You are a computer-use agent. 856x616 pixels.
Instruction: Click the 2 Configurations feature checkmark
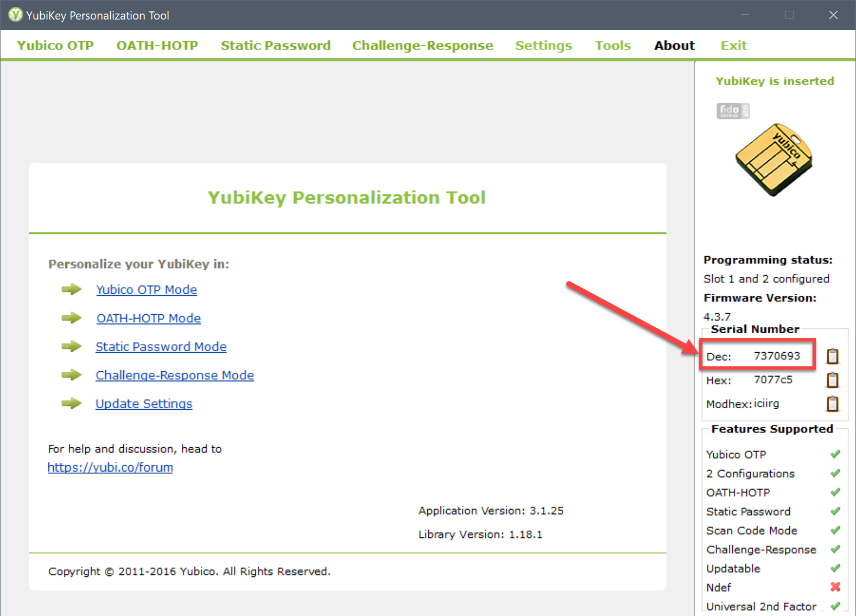point(835,473)
